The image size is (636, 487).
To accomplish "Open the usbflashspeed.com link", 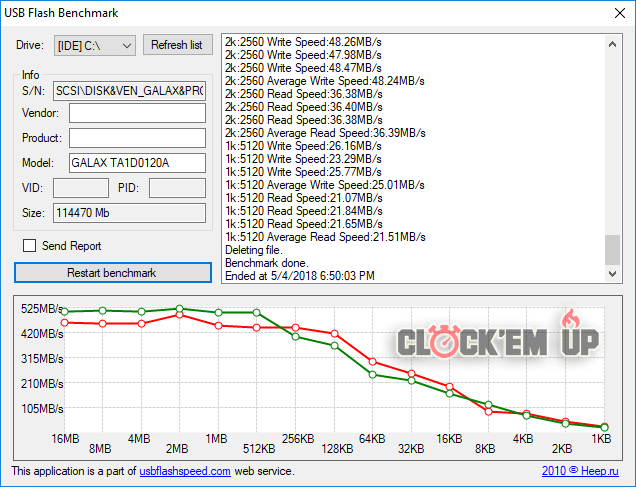I will [x=185, y=471].
